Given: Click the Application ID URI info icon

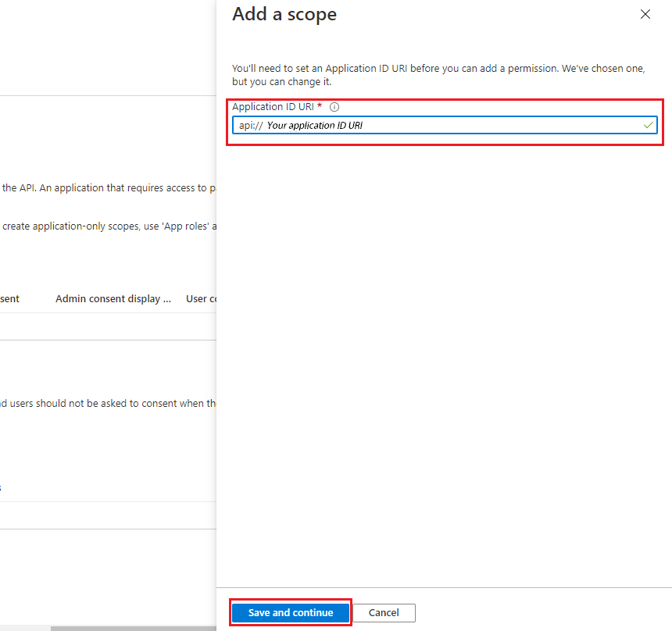Looking at the screenshot, I should pyautogui.click(x=334, y=107).
